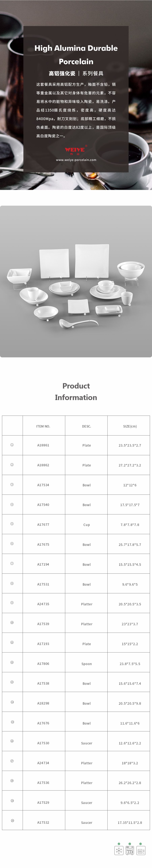Click the larger square plate on stand
The width and height of the screenshot is (152, 868).
point(92,261)
